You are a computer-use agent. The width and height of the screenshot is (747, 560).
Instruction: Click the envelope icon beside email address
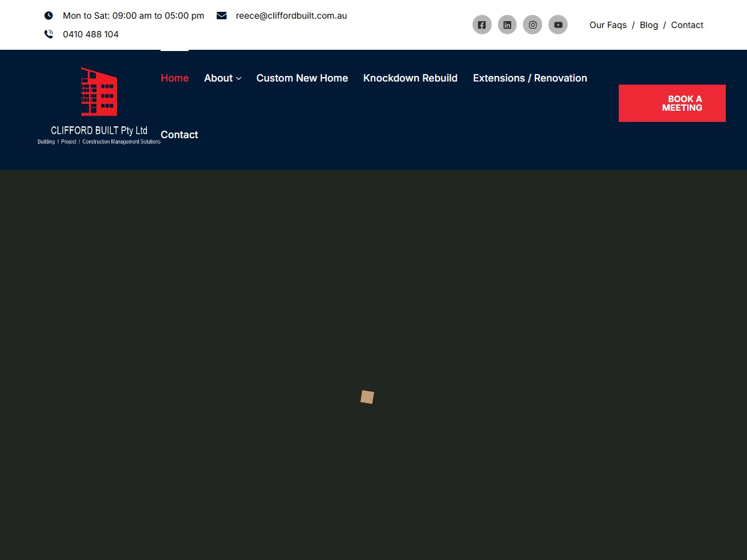pos(222,16)
